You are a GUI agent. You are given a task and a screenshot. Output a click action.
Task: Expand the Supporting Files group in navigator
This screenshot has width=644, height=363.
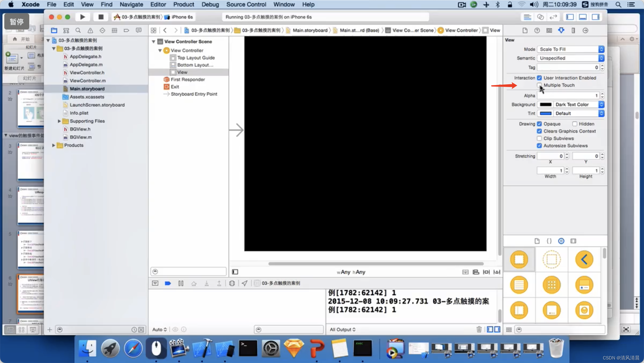click(58, 121)
